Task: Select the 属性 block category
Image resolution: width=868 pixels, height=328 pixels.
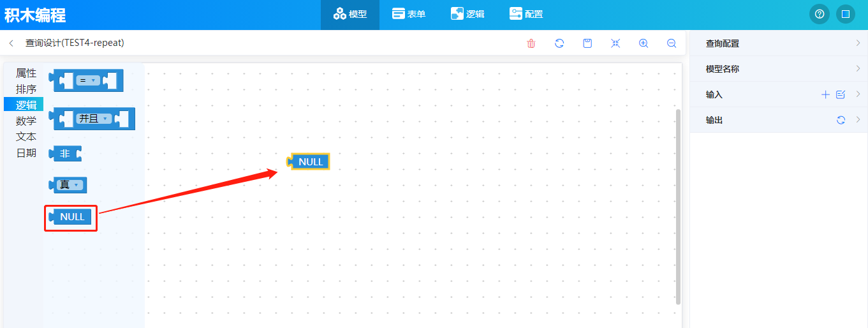Action: click(26, 73)
